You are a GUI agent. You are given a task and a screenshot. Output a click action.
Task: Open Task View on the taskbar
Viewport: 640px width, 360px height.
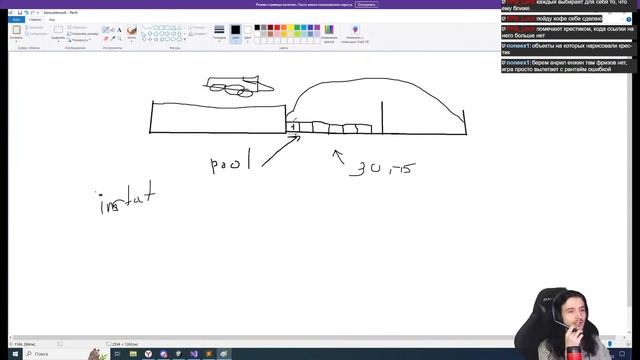point(117,354)
